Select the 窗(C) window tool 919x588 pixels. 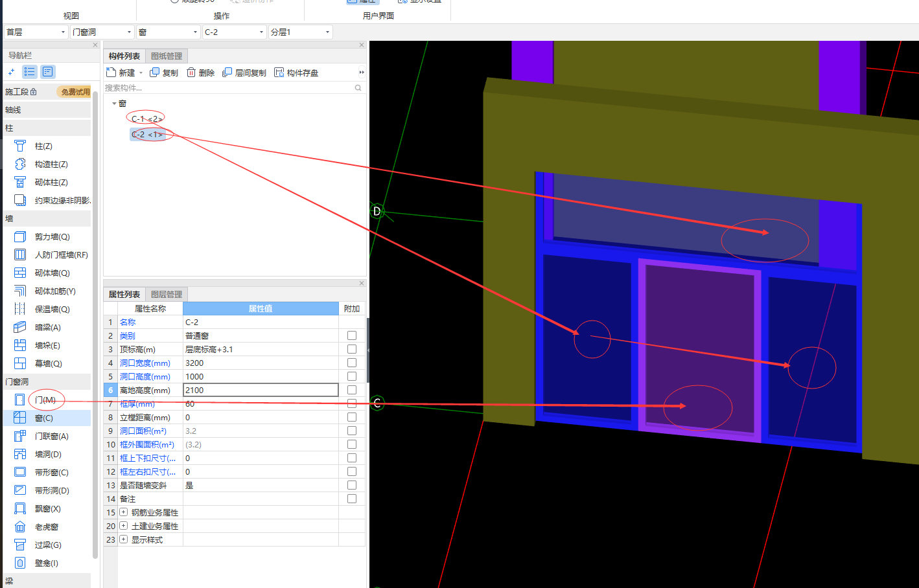pyautogui.click(x=43, y=418)
